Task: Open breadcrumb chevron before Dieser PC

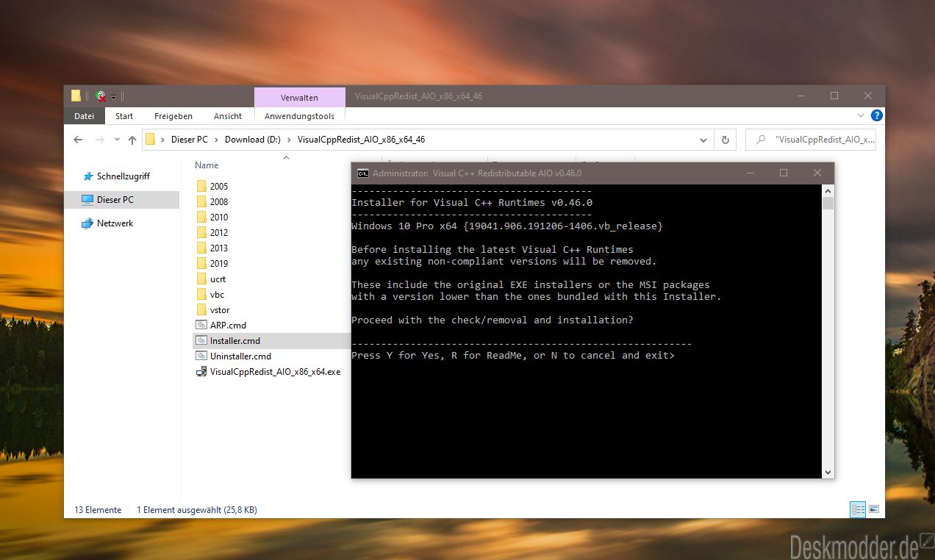Action: pyautogui.click(x=162, y=140)
